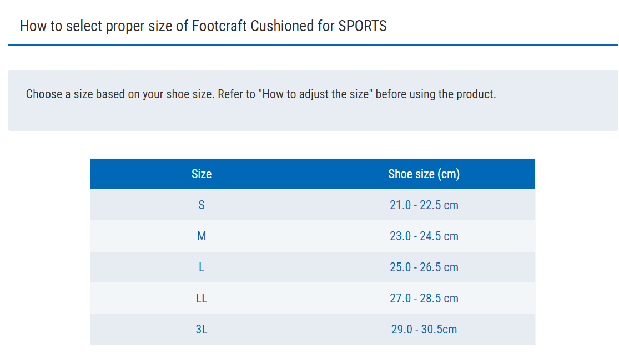Click the blue divider line under the heading
Image resolution: width=619 pixels, height=364 pixels.
[x=313, y=44]
